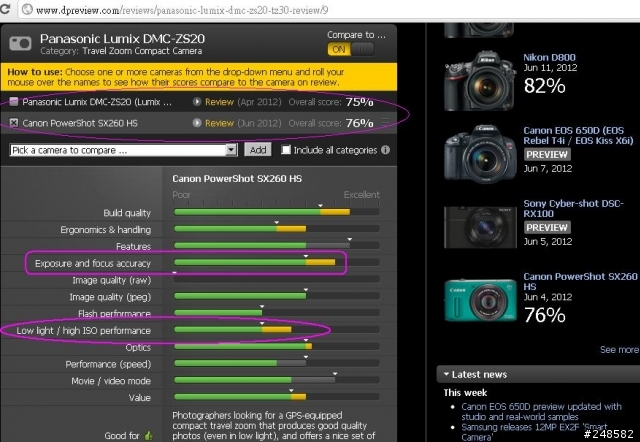Click the Add button
This screenshot has height=442, width=640.
pos(258,150)
